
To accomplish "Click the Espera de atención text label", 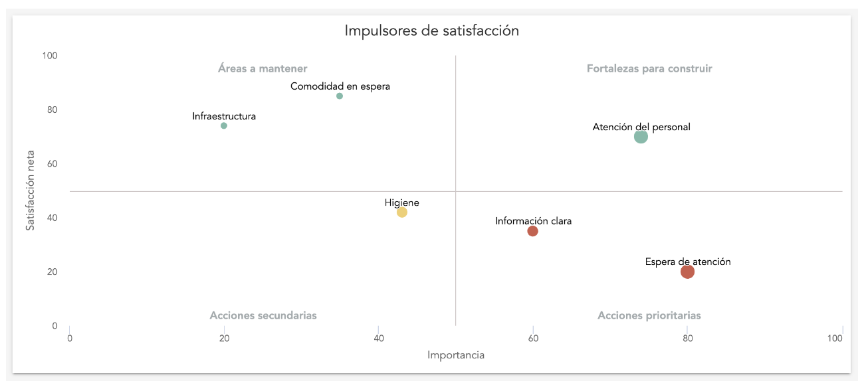I will 688,262.
